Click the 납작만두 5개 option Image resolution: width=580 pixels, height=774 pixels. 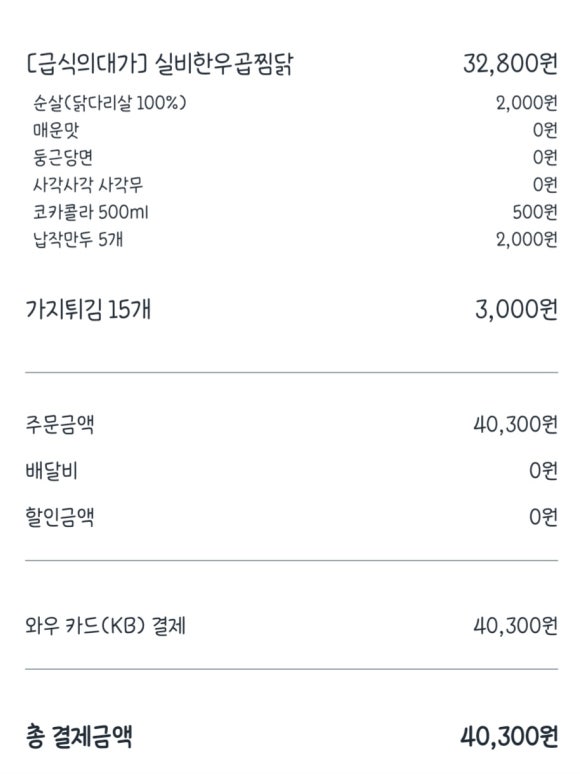[x=77, y=239]
